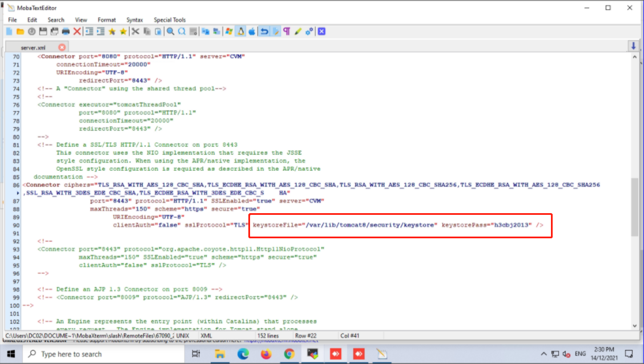The width and height of the screenshot is (644, 364).
Task: Open the Edit menu
Action: 32,20
